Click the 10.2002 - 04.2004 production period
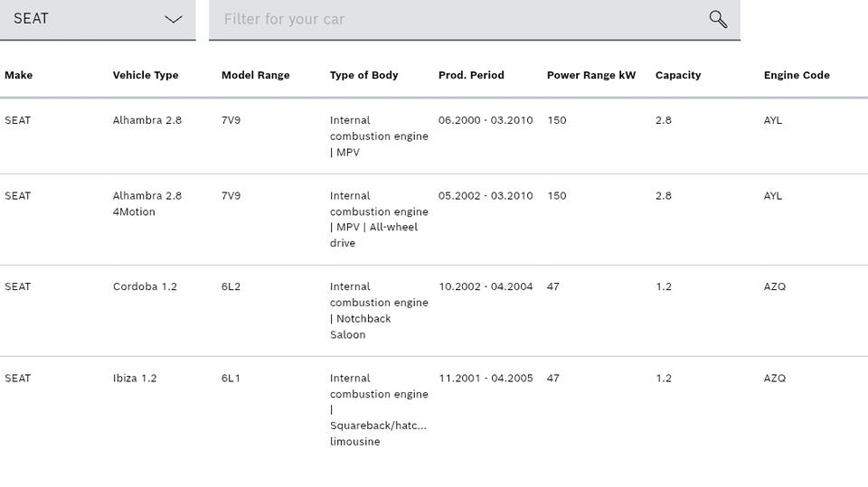The image size is (868, 487). point(486,286)
